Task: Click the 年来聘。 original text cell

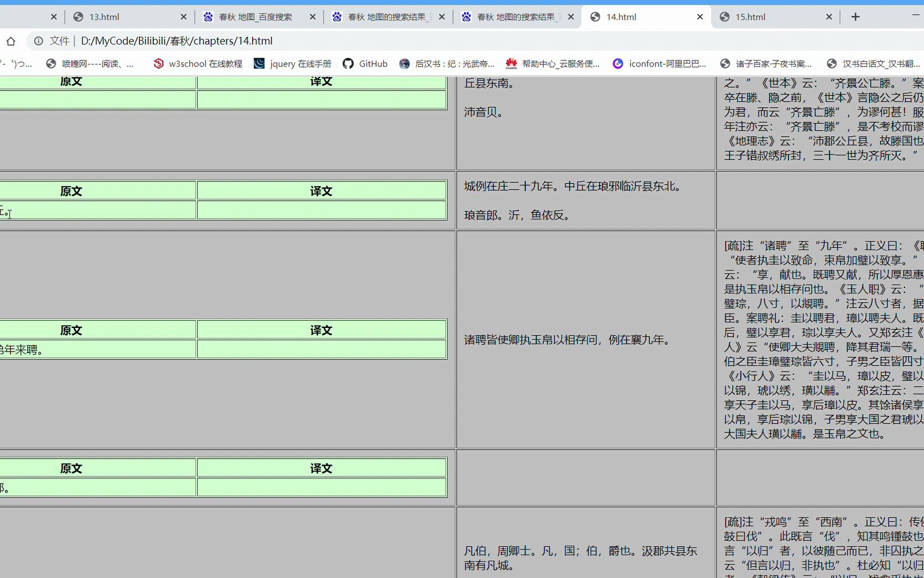Action: (x=98, y=350)
